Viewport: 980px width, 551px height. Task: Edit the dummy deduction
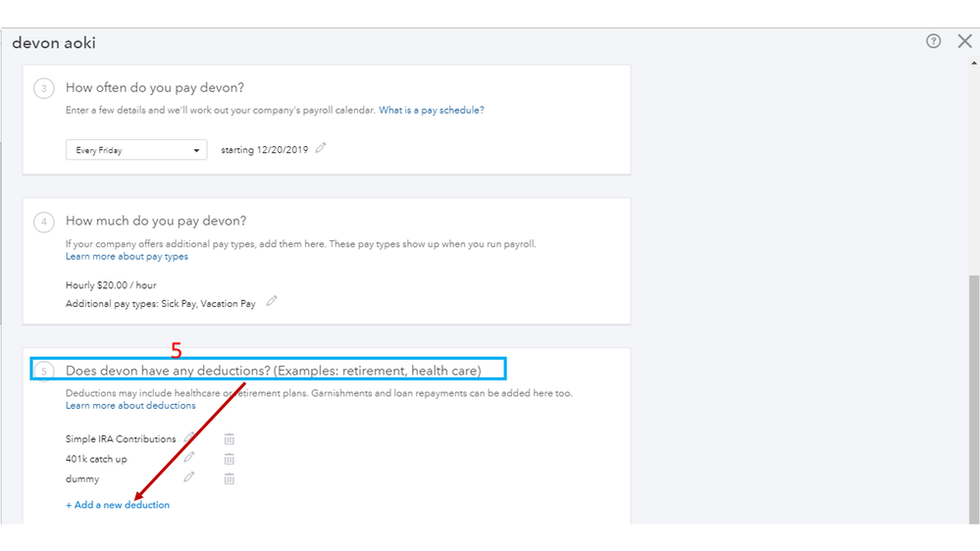pos(189,476)
